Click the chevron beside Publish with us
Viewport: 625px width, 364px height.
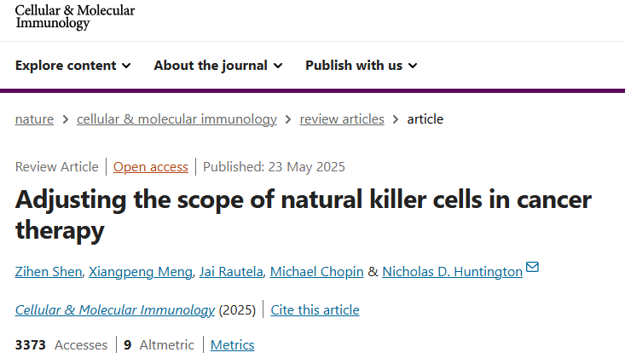point(413,66)
